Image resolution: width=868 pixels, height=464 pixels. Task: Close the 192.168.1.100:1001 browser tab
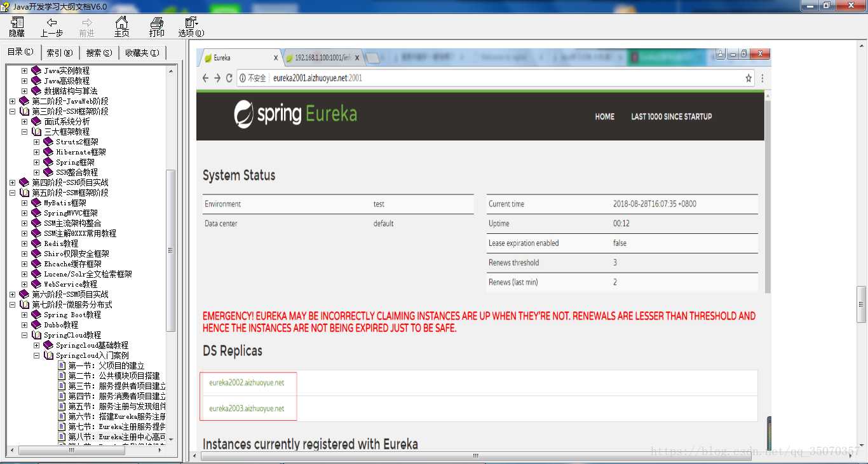(x=357, y=58)
